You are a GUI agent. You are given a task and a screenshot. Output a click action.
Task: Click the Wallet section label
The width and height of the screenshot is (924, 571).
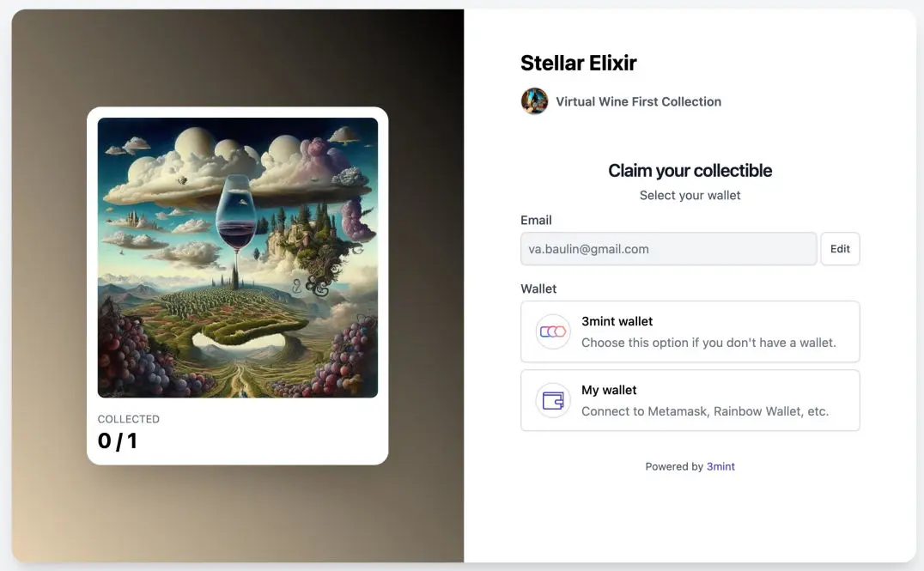coord(538,289)
